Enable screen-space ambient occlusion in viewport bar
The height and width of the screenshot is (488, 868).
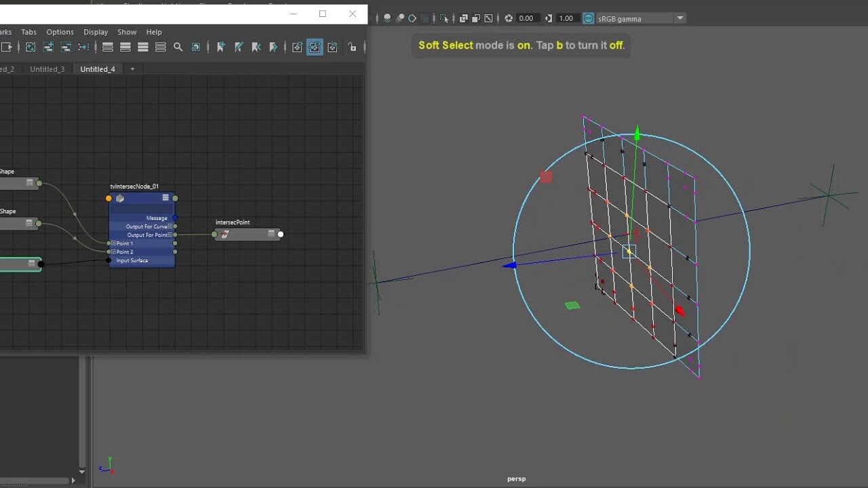[412, 18]
